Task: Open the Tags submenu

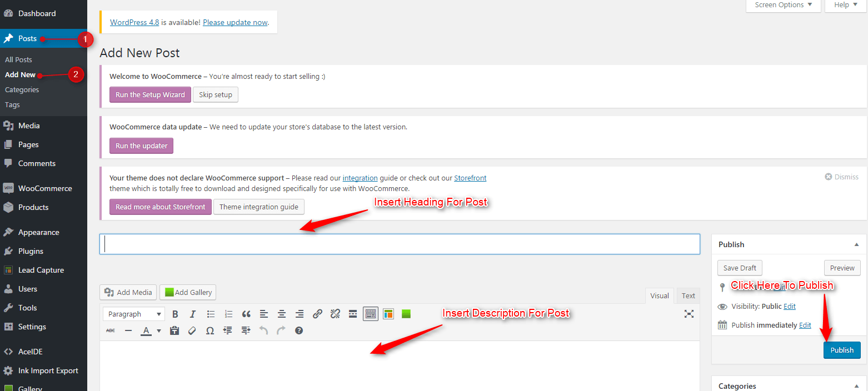Action: click(12, 104)
